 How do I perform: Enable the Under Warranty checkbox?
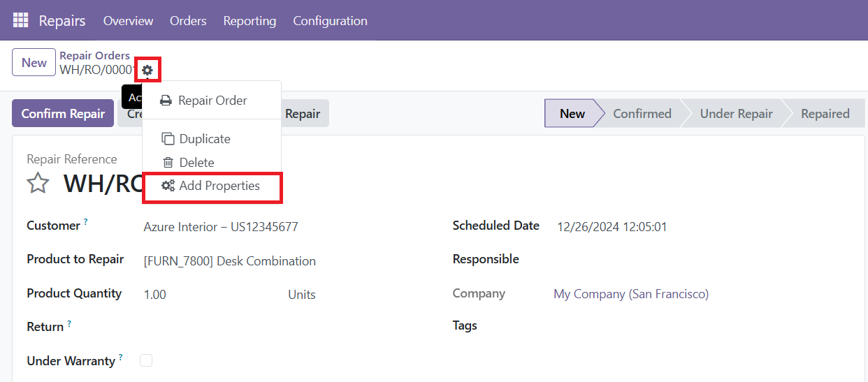click(x=146, y=360)
